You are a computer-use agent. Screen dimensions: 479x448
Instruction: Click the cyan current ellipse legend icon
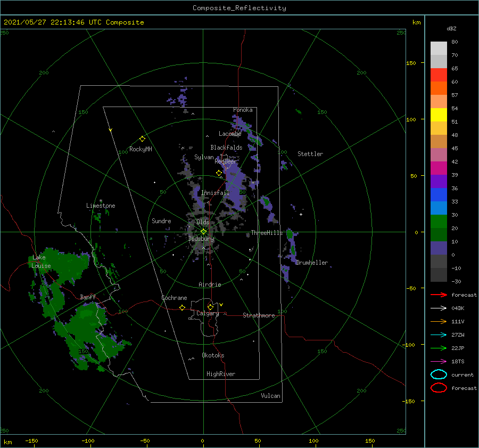coord(439,374)
